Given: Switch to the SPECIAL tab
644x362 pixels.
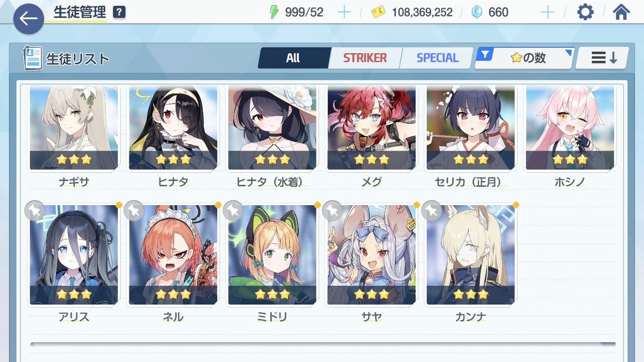Looking at the screenshot, I should click(x=437, y=58).
